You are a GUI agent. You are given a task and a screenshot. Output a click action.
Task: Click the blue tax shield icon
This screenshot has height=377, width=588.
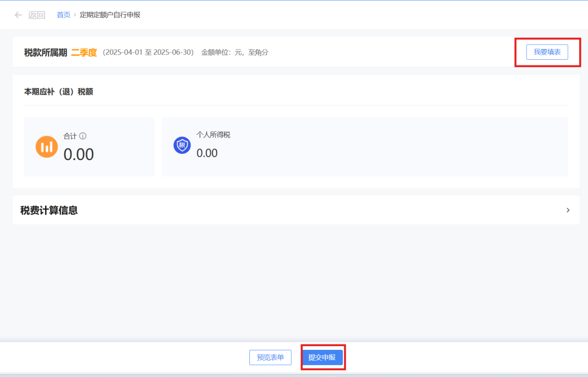(182, 145)
